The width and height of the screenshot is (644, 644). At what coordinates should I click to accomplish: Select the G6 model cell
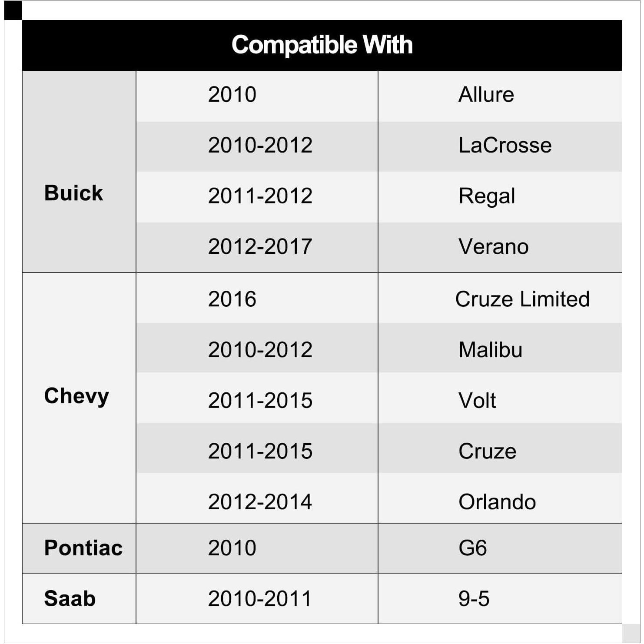[x=472, y=548]
